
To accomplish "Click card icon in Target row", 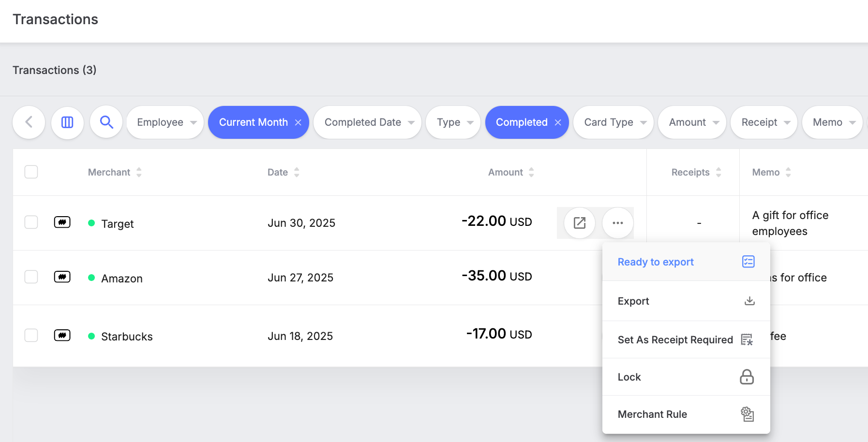I will pos(62,222).
